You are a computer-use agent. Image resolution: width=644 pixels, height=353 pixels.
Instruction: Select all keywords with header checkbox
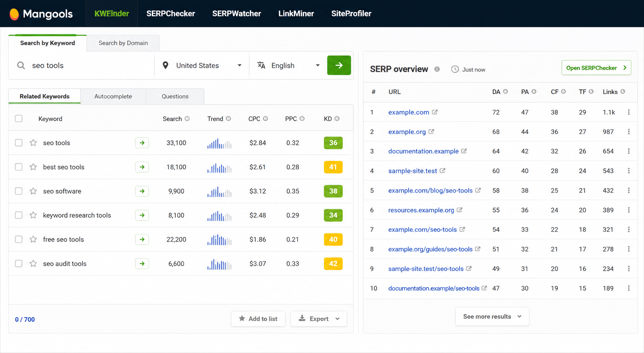pos(19,119)
